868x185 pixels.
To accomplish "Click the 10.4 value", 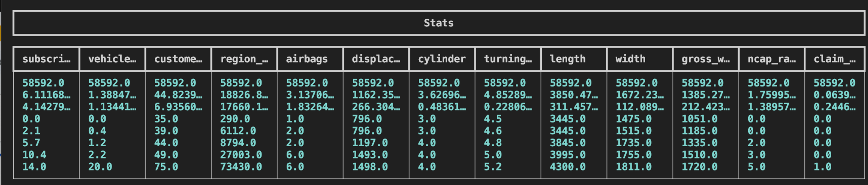I will pos(34,155).
